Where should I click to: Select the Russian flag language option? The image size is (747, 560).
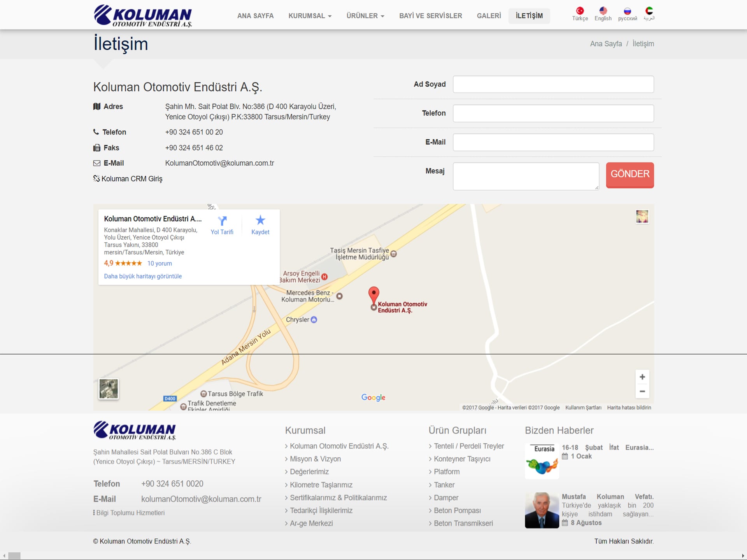click(x=627, y=11)
